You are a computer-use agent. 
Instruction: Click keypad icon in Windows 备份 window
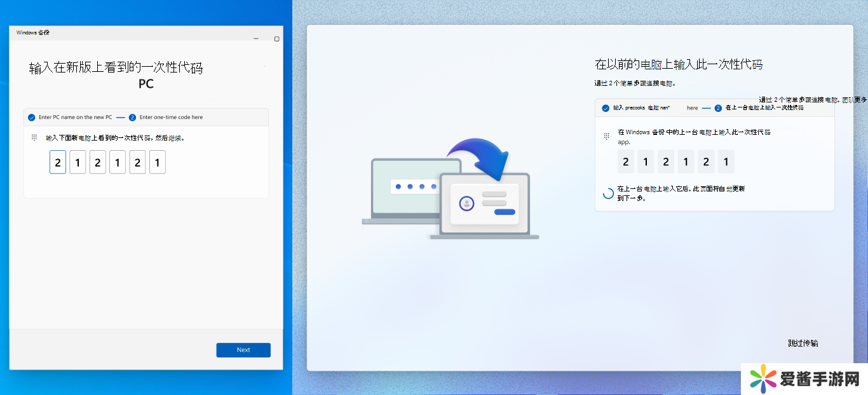click(34, 137)
